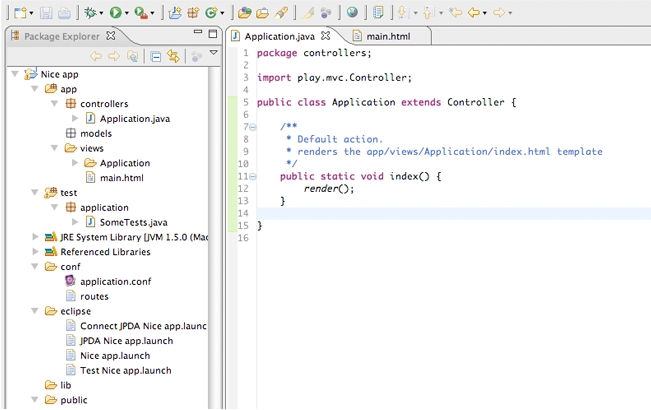Click the Save disk icon
Screen dimensions: 651x410
[x=47, y=13]
